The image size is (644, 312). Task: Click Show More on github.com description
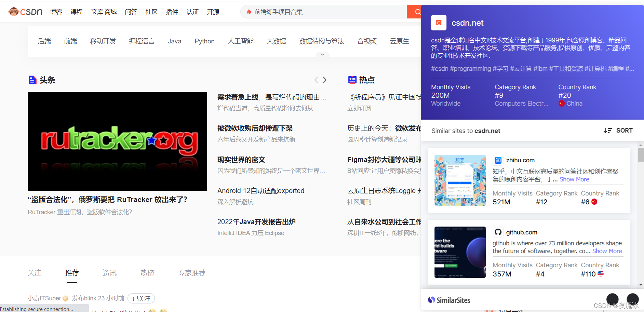click(607, 251)
